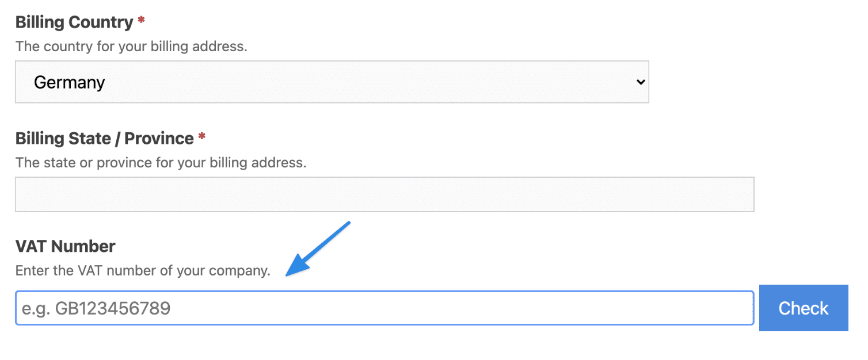
Task: Click the "VAT Number" field label
Action: click(65, 246)
